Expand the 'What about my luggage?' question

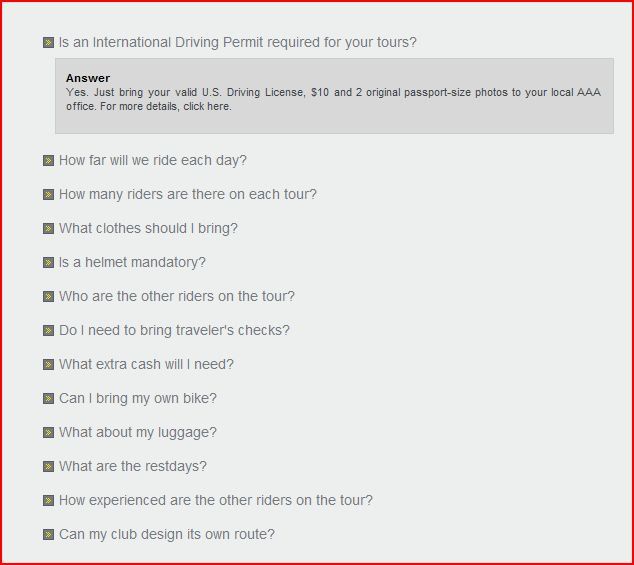click(137, 432)
